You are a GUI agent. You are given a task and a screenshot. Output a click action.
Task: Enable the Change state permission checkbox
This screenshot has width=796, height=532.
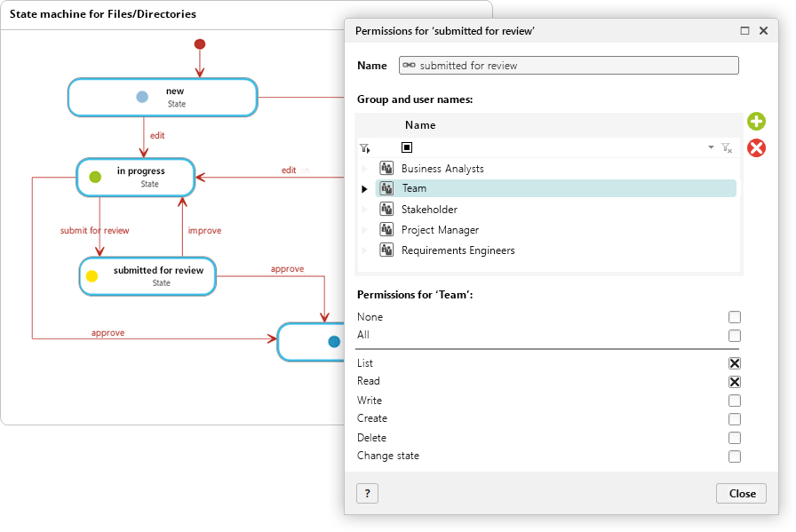tap(735, 457)
